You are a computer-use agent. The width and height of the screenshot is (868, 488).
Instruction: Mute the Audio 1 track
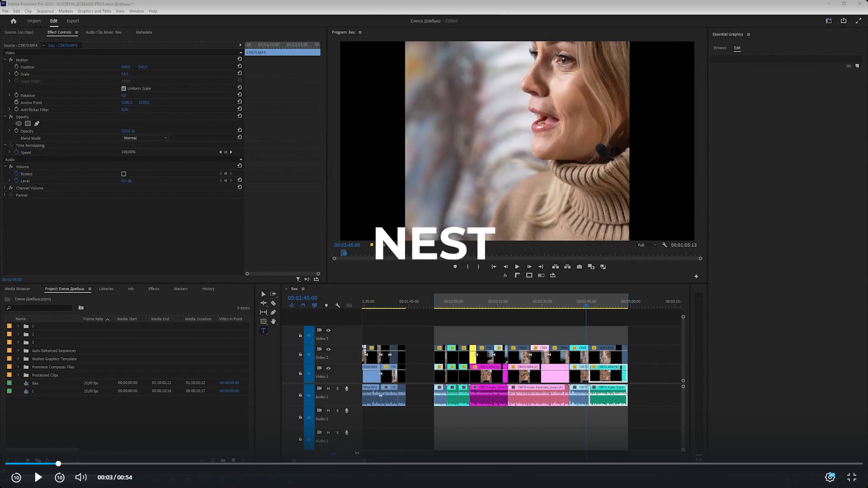328,389
